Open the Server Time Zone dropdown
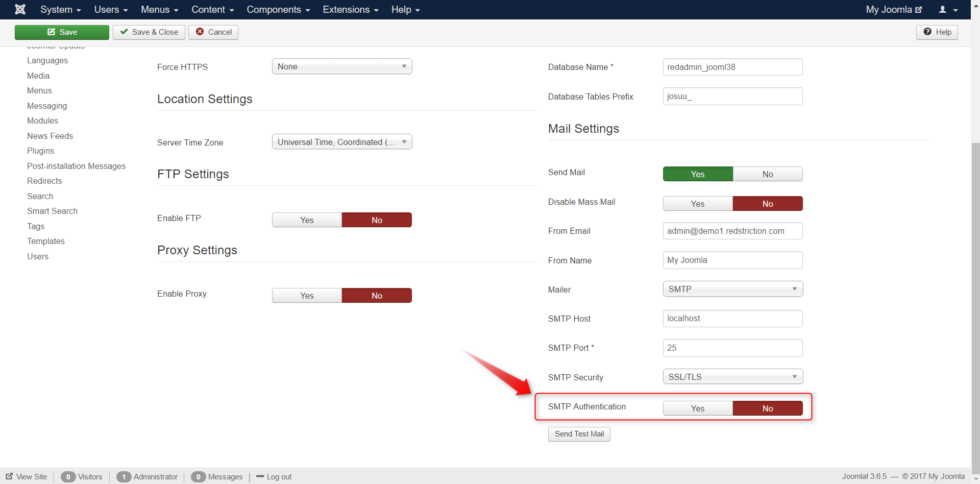This screenshot has height=484, width=980. pos(342,142)
